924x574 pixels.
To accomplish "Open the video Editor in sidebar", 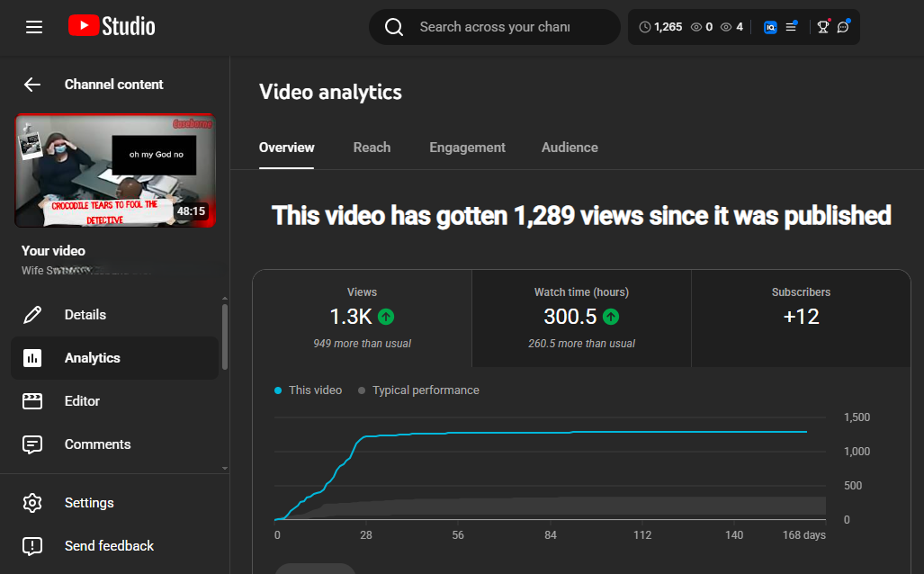I will (82, 401).
